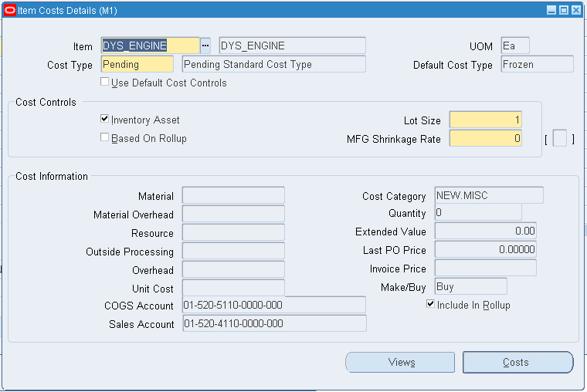Image resolution: width=587 pixels, height=392 pixels.
Task: Select the Item field containing DYS_ENGINE
Action: [151, 46]
